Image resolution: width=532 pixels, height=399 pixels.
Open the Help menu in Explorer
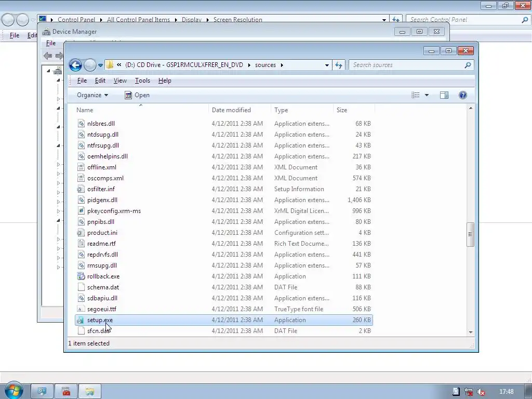tap(165, 81)
